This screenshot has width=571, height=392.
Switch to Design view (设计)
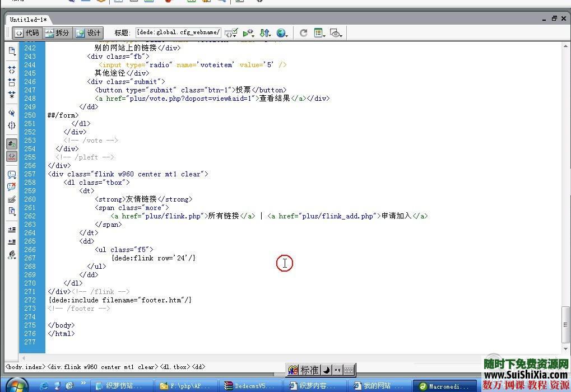click(x=88, y=33)
